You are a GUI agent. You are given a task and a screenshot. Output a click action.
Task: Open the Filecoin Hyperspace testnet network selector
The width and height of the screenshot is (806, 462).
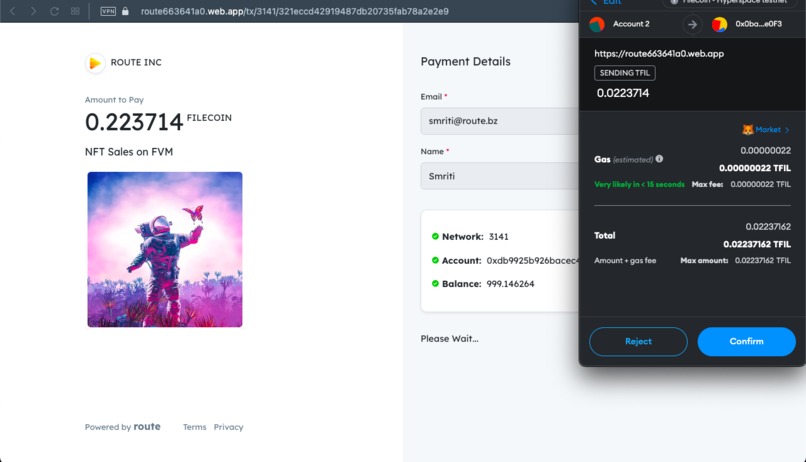pos(732,3)
